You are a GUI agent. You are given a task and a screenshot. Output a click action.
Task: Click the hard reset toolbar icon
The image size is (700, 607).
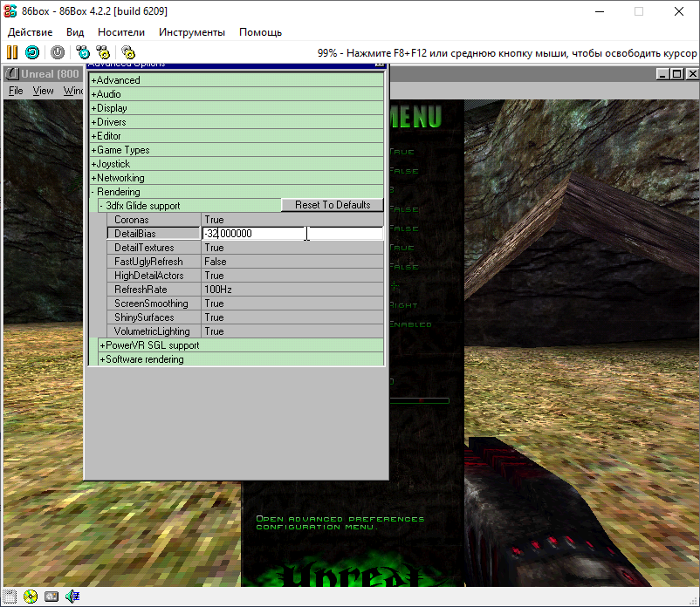(31, 52)
